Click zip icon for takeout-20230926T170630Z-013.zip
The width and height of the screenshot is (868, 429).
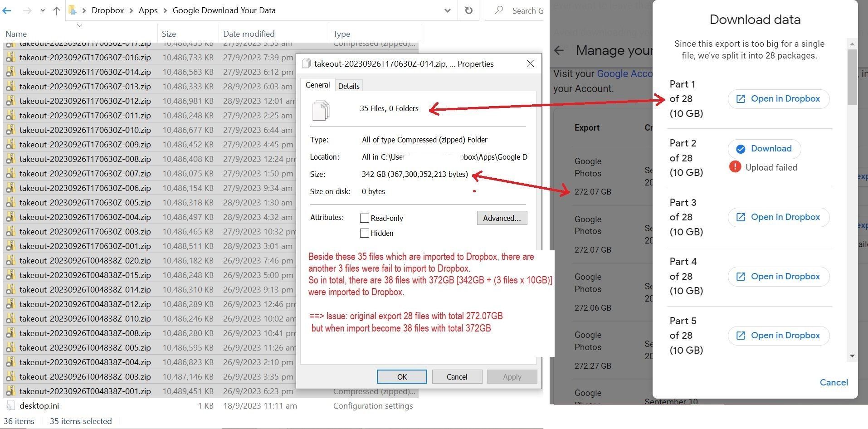click(10, 87)
